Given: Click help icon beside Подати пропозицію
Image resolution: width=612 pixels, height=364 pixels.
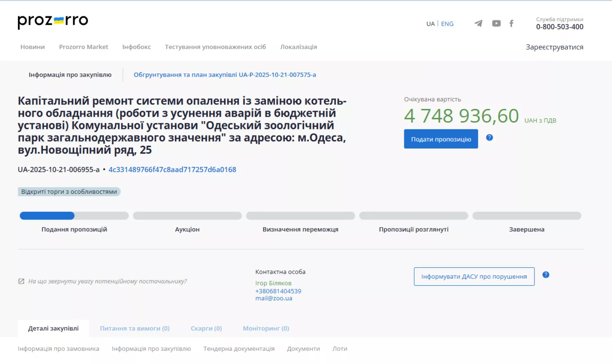Looking at the screenshot, I should [x=490, y=138].
